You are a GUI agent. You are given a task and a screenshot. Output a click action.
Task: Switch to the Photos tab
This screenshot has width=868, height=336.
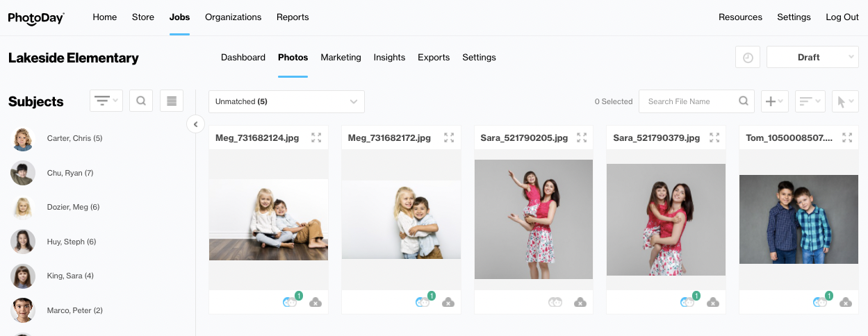click(x=293, y=58)
